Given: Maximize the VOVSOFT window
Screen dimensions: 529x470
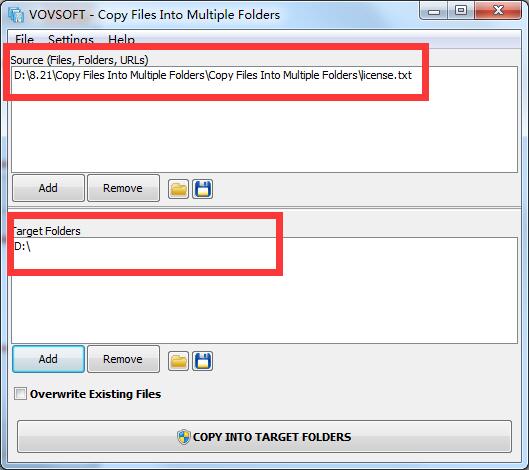Looking at the screenshot, I should click(461, 11).
